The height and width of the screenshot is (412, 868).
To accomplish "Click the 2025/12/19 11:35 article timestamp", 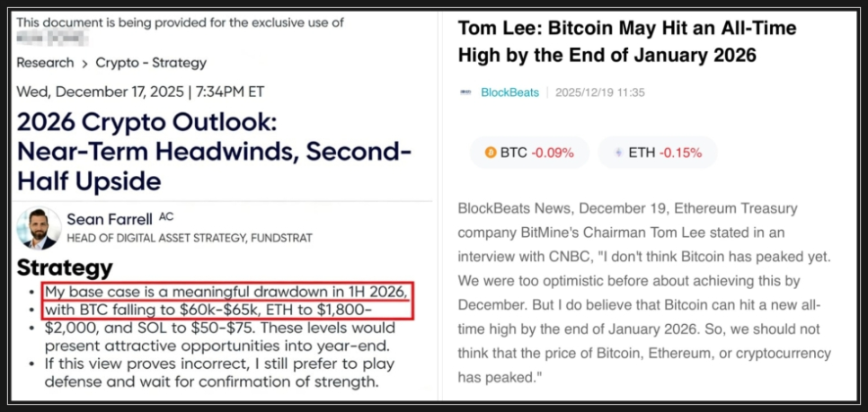I will (x=599, y=92).
